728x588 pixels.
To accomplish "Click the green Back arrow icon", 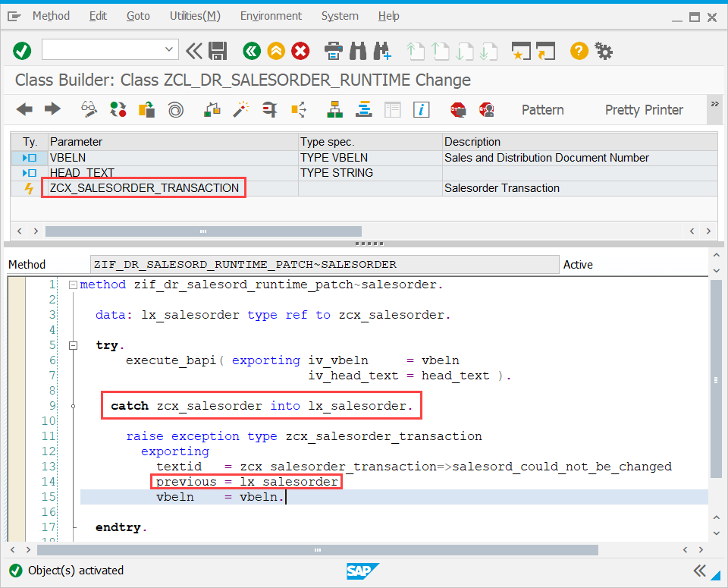I will (251, 51).
